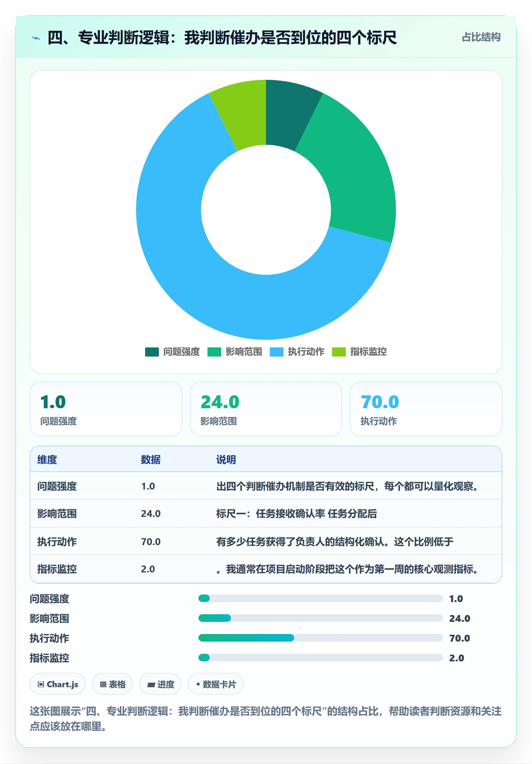Select the Chart.js tag chip
The height and width of the screenshot is (764, 532).
(x=58, y=684)
